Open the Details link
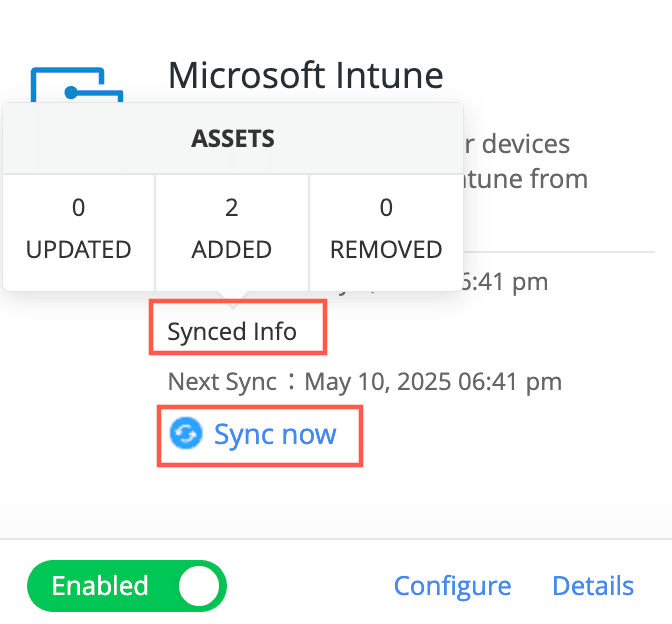This screenshot has height=624, width=672. pos(593,586)
